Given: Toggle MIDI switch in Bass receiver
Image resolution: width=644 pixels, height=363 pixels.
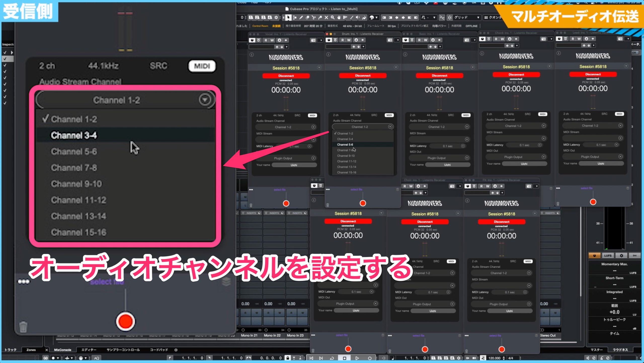Looking at the screenshot, I should [x=466, y=115].
